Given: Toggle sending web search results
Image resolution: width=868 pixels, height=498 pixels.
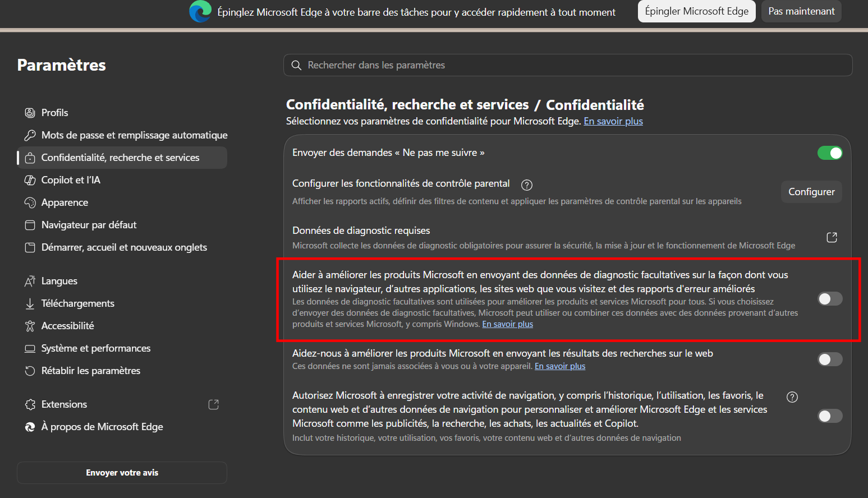Looking at the screenshot, I should tap(830, 359).
